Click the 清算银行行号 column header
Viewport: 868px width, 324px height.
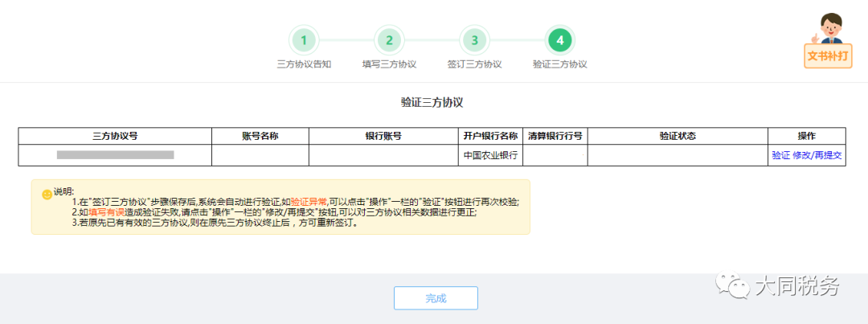(555, 136)
